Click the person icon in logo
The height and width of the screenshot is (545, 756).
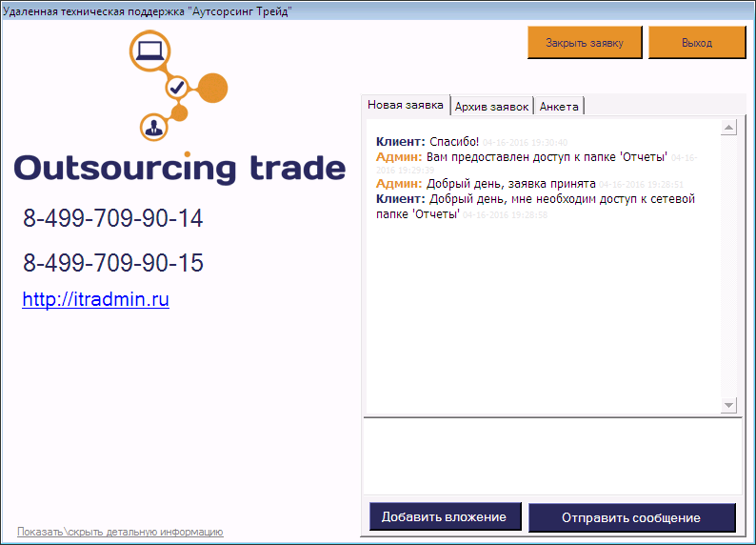click(154, 128)
